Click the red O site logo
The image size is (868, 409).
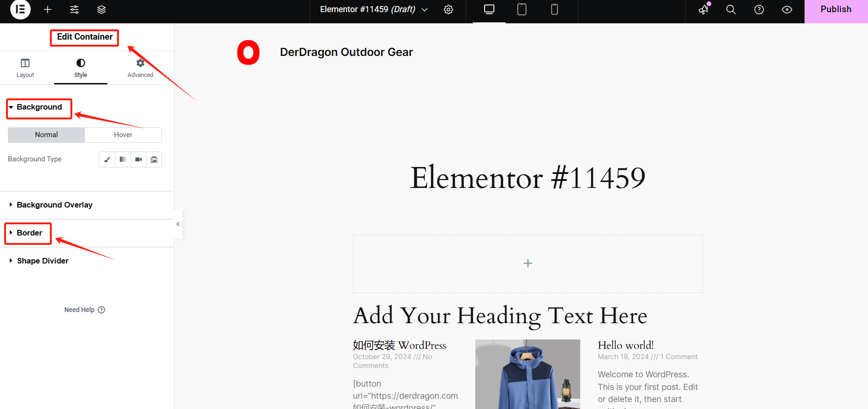pos(248,52)
